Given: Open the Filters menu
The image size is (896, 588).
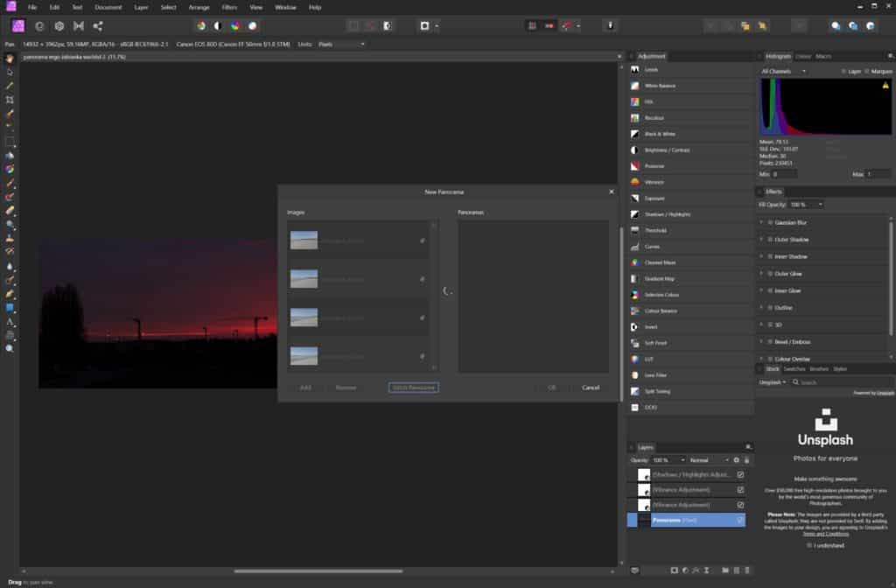Looking at the screenshot, I should tap(229, 7).
